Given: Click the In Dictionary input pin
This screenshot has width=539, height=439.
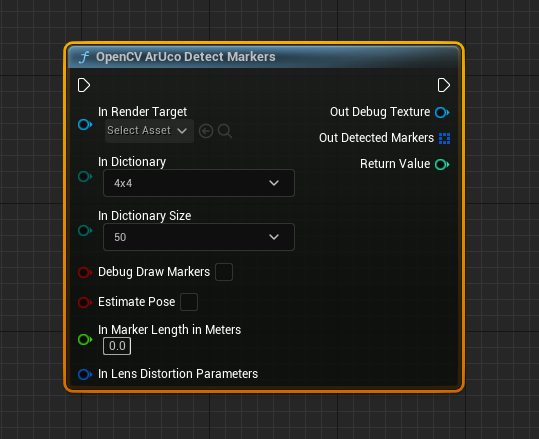Looking at the screenshot, I should 85,177.
